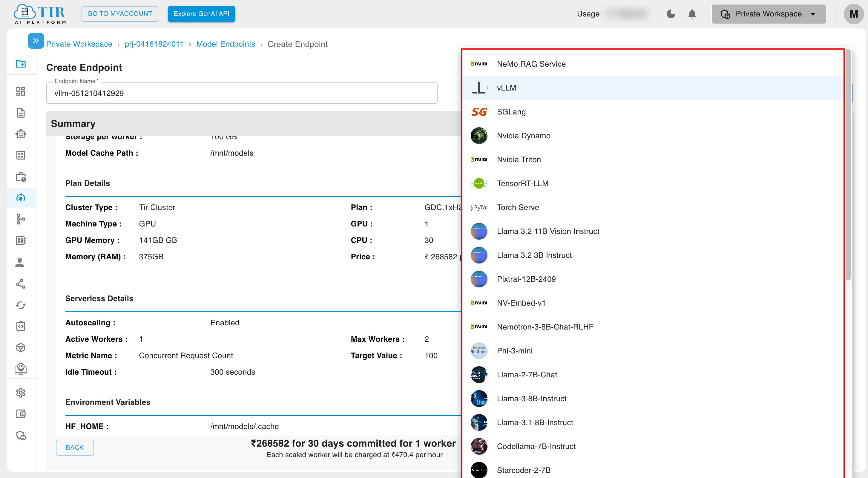Choose Llama-2-7B-Chat model
This screenshot has width=868, height=478.
click(x=652, y=375)
